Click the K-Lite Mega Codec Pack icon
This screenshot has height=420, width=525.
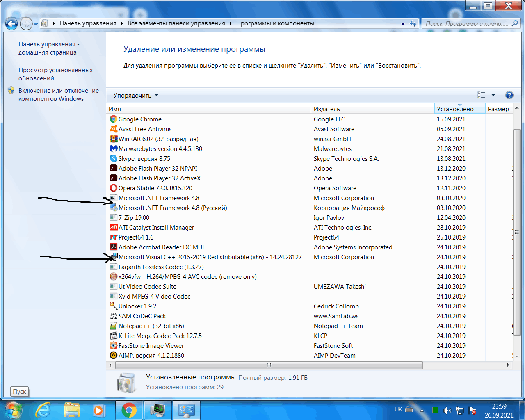point(114,336)
